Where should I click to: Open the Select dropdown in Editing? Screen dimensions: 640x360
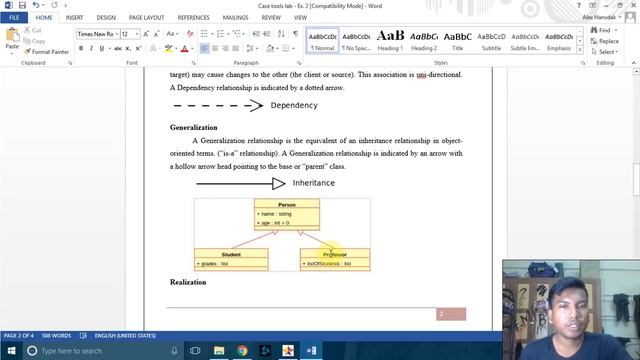pos(605,52)
